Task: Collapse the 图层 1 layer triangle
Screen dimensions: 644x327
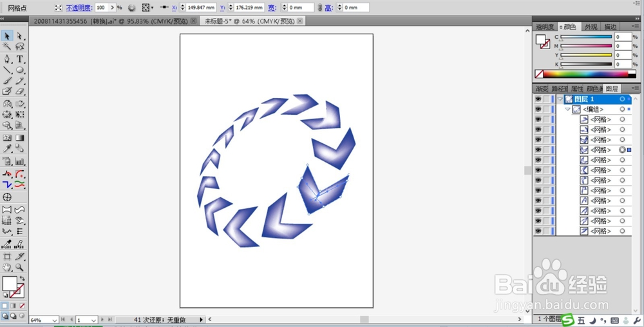Action: tap(560, 99)
